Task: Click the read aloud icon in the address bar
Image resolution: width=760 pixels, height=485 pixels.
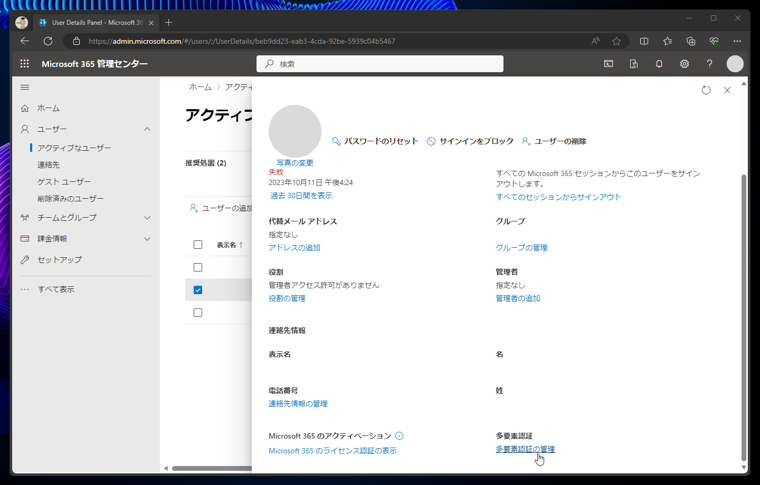Action: pos(595,41)
